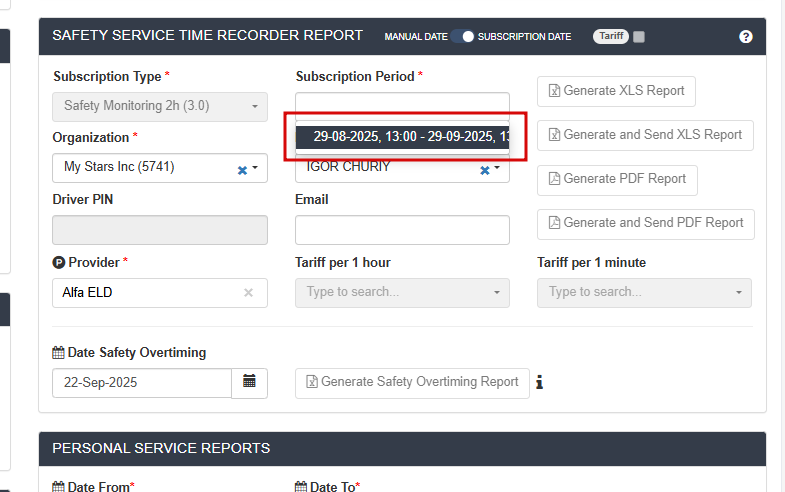785x492 pixels.
Task: Click the SUBSCRIPTION DATE label
Action: [524, 37]
